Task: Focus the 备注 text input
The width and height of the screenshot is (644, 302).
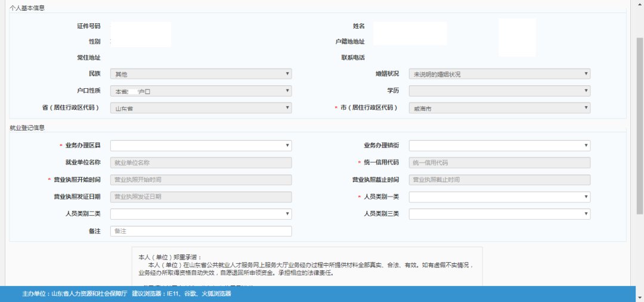Action: [200, 231]
